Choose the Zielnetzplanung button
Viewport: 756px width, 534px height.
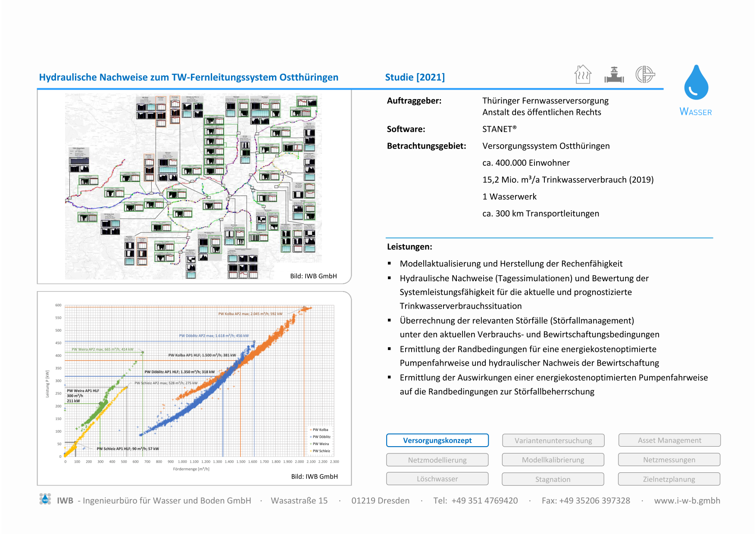coord(669,479)
